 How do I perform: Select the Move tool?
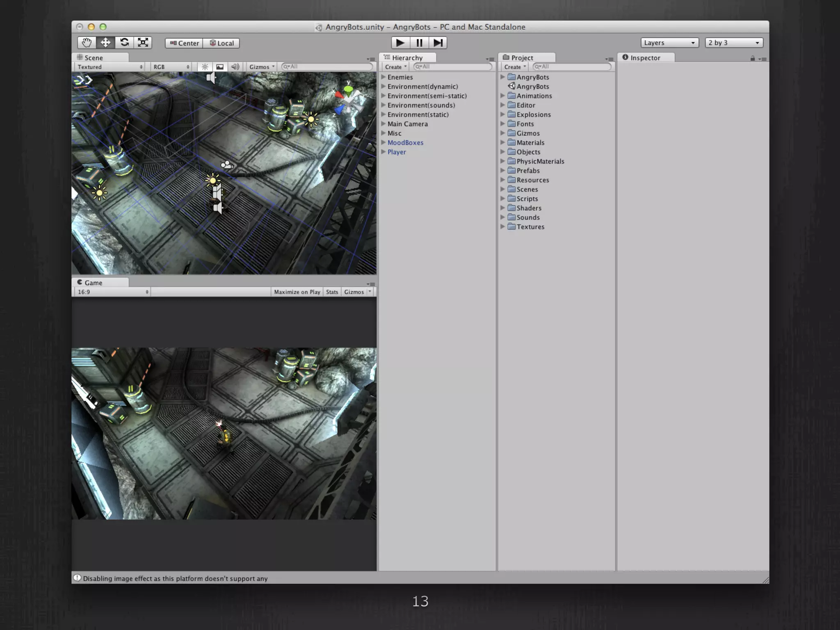[x=105, y=43]
